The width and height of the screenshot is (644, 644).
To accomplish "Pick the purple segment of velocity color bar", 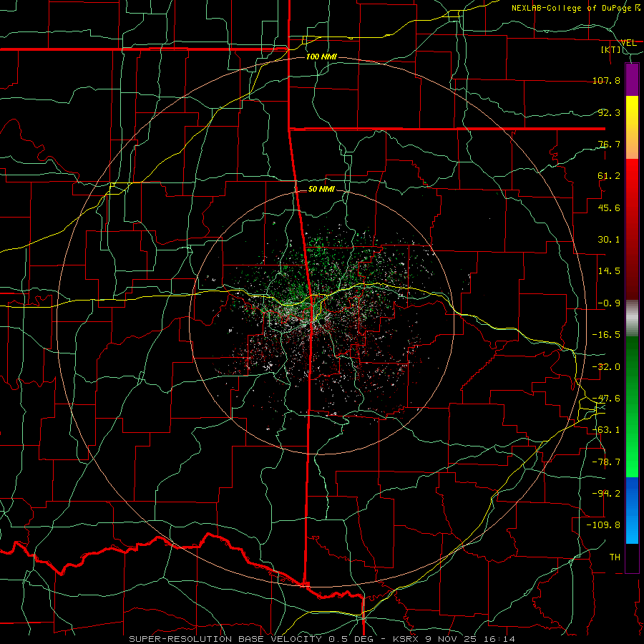I will point(632,80).
